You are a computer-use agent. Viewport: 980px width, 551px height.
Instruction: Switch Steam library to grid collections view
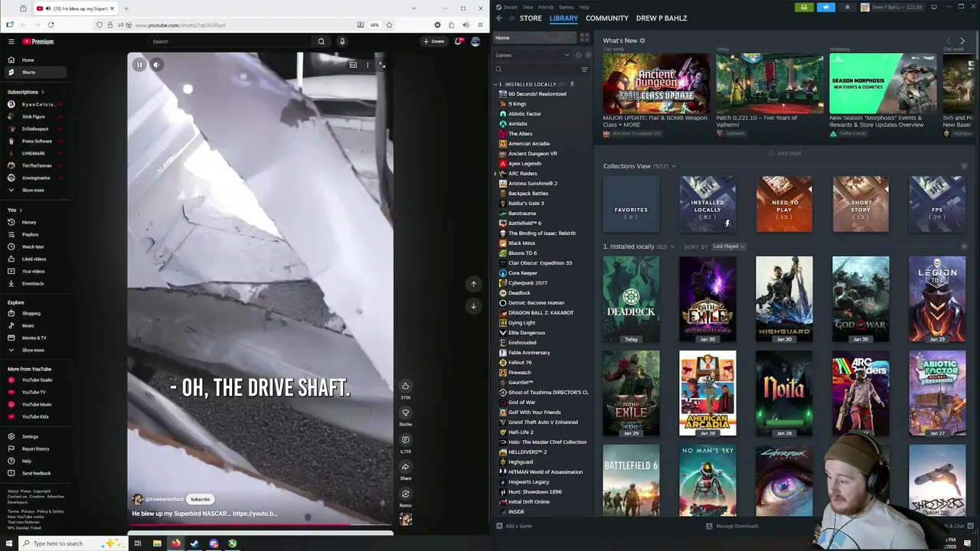584,37
